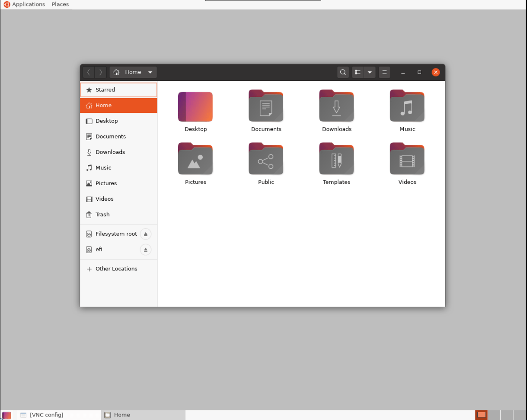Viewport: 527px width, 420px height.
Task: Click the forward navigation arrow
Action: point(100,72)
